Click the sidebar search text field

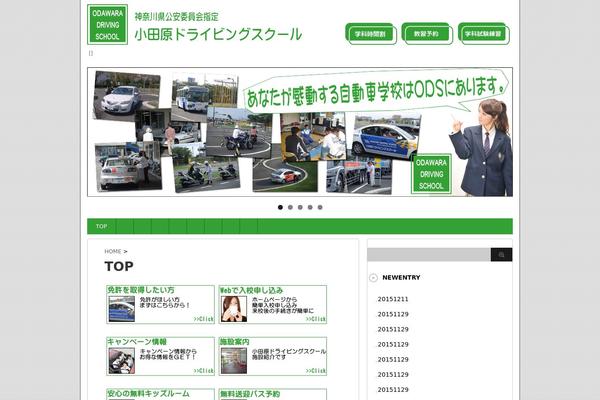coord(429,255)
